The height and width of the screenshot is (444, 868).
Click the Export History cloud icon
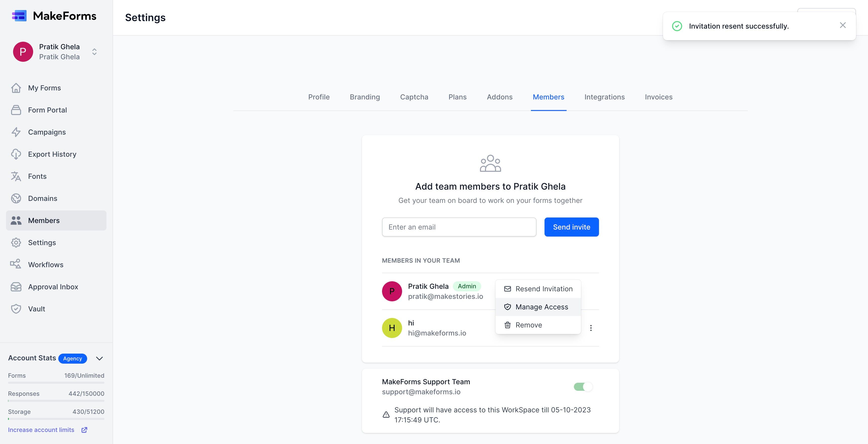click(x=16, y=154)
